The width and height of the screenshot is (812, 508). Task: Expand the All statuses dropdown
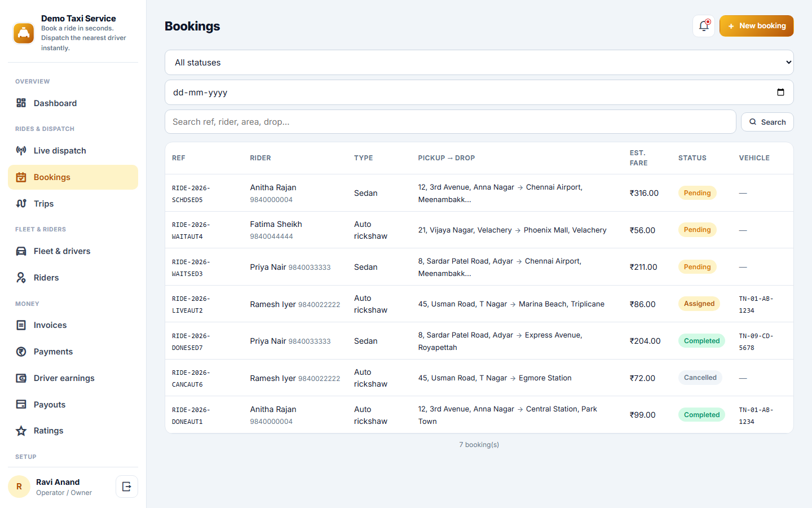(479, 63)
